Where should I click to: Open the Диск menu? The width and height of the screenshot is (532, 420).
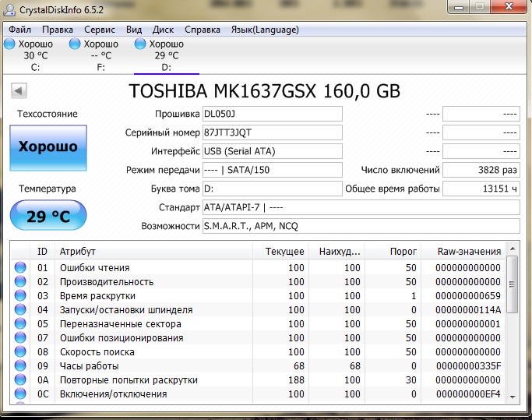(163, 30)
